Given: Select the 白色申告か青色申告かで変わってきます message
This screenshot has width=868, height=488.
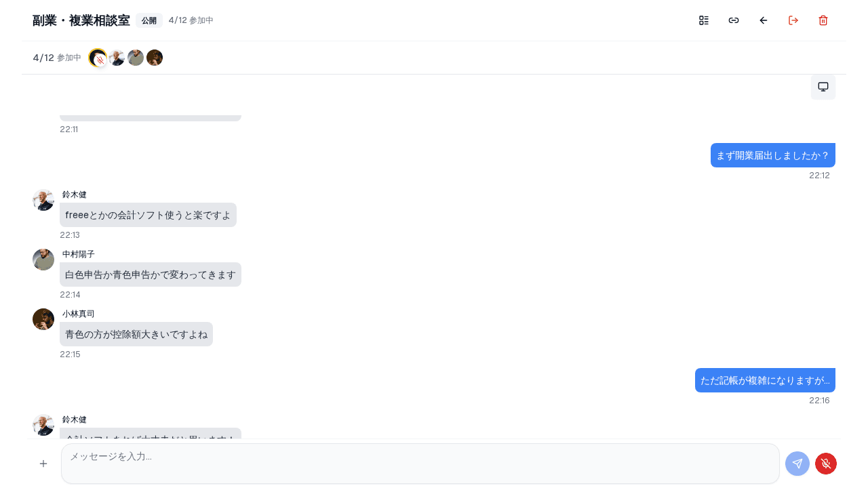Looking at the screenshot, I should (151, 274).
